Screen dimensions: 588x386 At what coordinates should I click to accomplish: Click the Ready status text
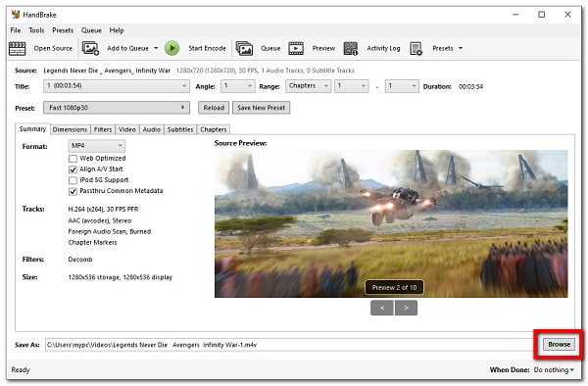coord(21,370)
